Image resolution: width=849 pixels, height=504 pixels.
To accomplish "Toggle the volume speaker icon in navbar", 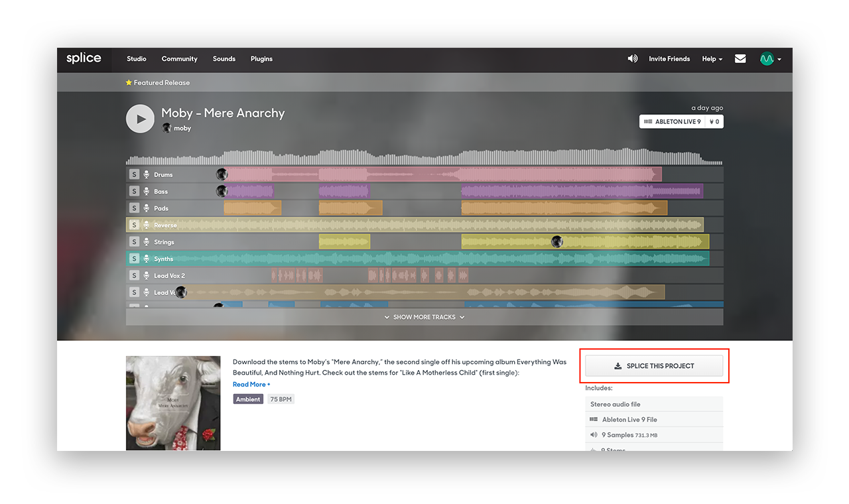I will [633, 58].
